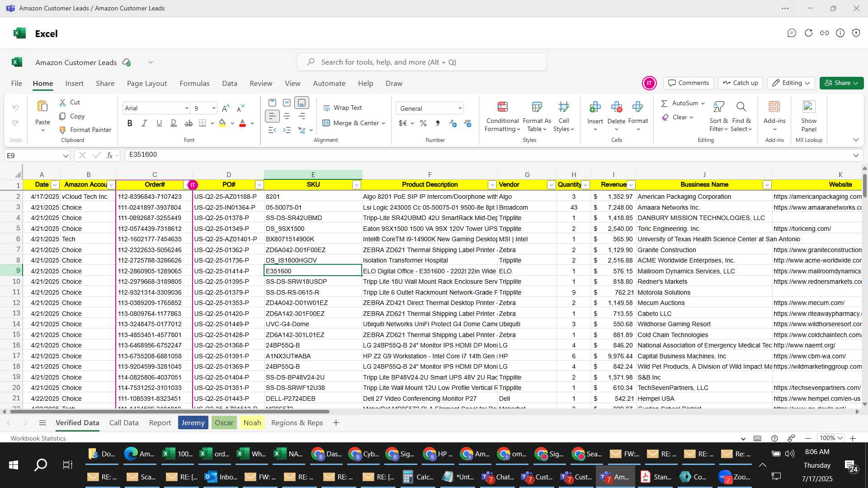
Task: Expand the font size dropdown
Action: coord(213,108)
